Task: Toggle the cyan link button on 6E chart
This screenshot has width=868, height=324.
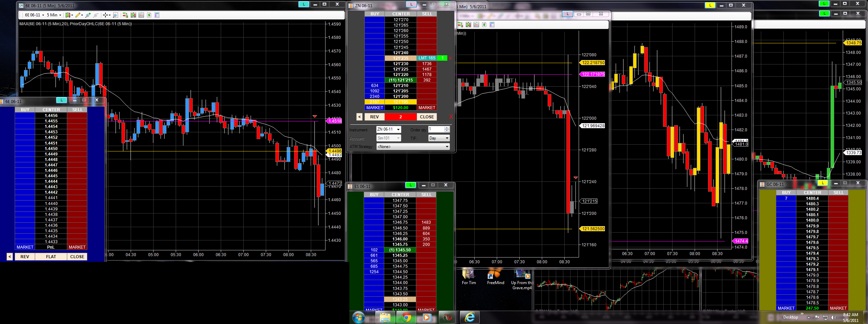Action: [x=304, y=4]
